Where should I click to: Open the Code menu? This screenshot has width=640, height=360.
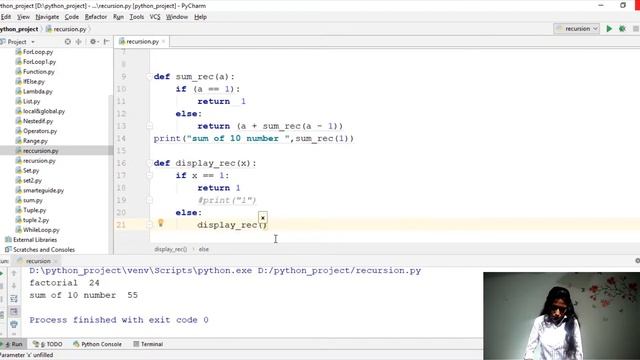pyautogui.click(x=71, y=17)
